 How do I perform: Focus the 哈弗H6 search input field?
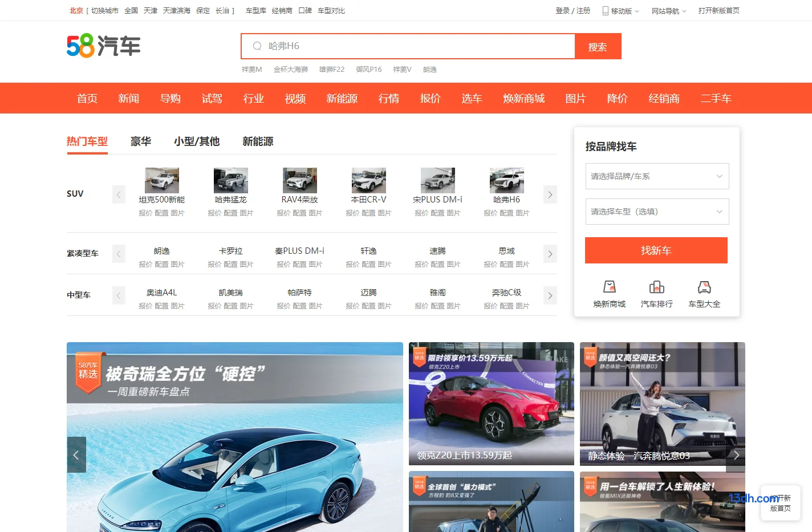tap(408, 46)
